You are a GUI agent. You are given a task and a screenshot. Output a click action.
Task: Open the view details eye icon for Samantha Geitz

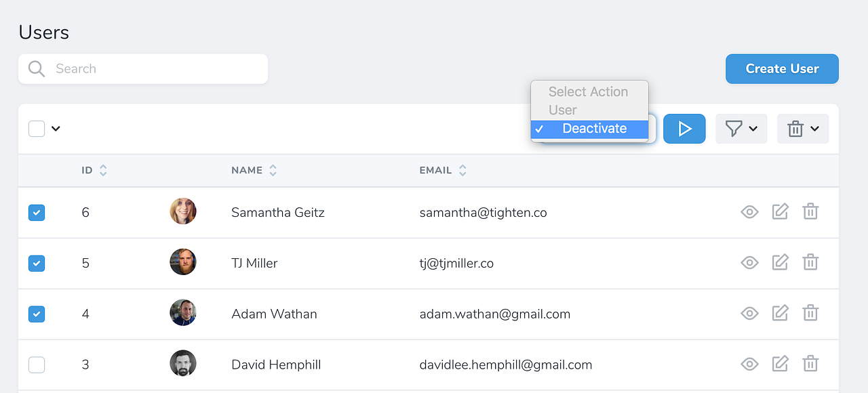tap(749, 212)
